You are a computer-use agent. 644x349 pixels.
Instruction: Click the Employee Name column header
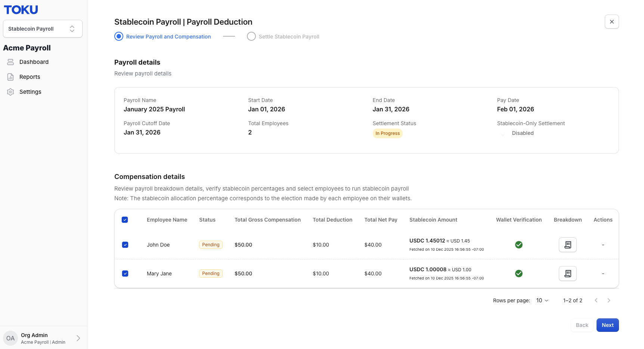(x=167, y=220)
